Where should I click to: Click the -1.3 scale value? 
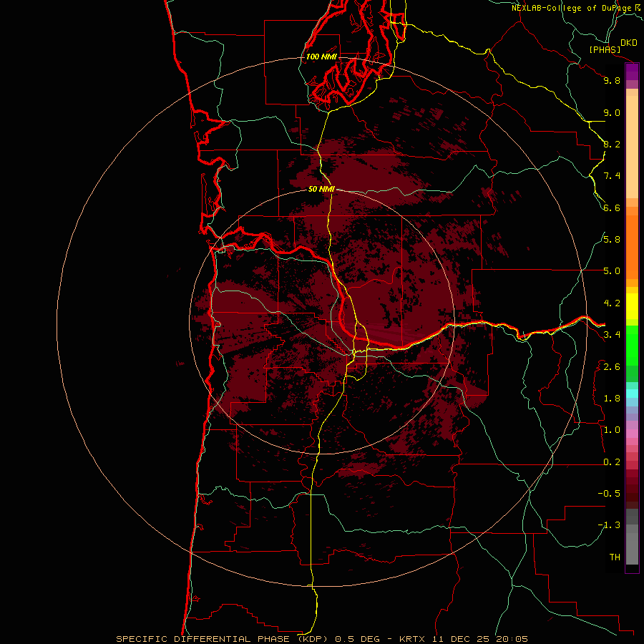pos(609,525)
